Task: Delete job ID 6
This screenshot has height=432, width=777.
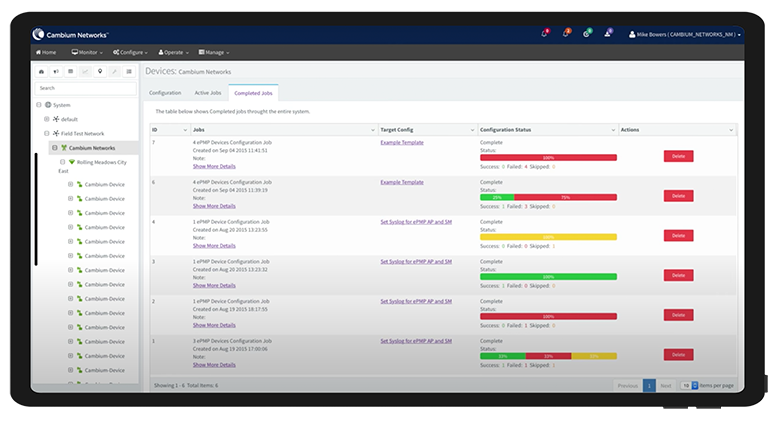Action: pyautogui.click(x=678, y=196)
